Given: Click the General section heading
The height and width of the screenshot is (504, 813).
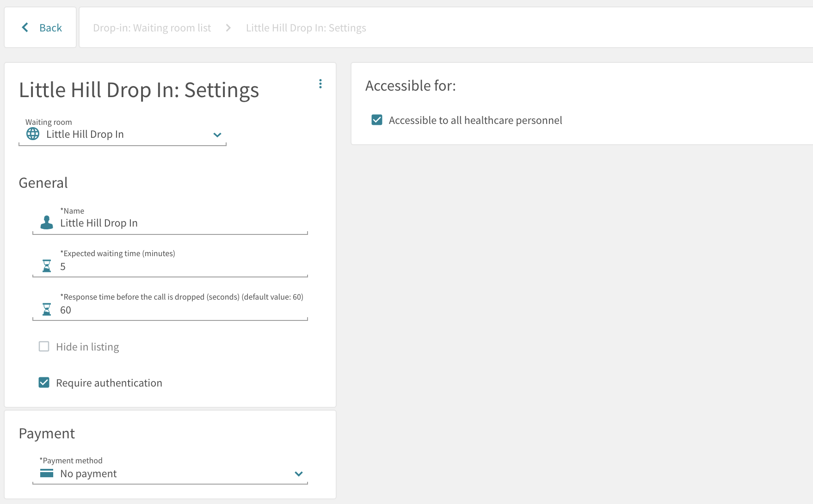Looking at the screenshot, I should 43,183.
